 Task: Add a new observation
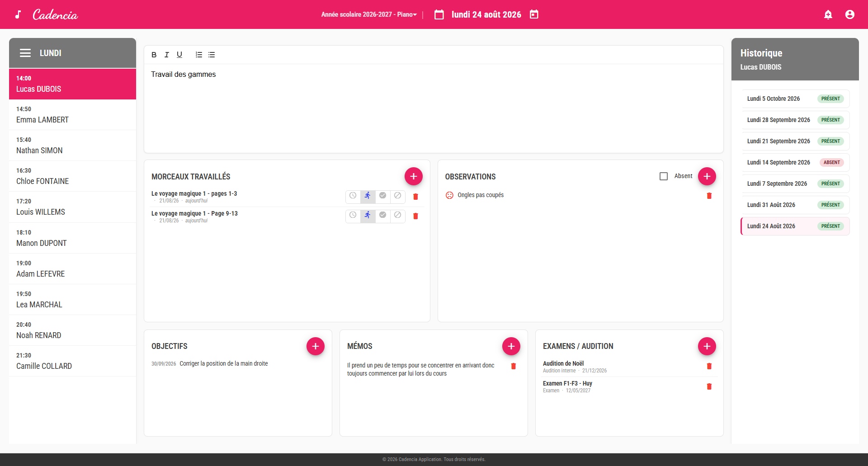[x=707, y=176]
